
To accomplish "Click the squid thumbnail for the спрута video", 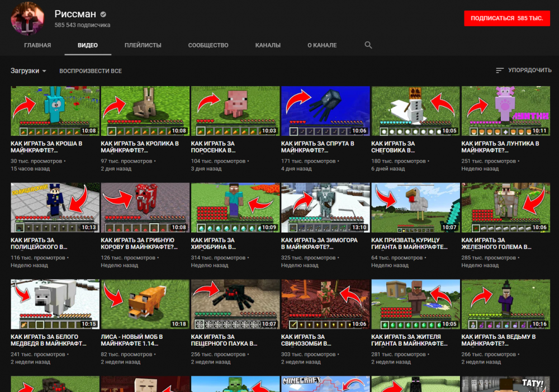I will tap(325, 110).
